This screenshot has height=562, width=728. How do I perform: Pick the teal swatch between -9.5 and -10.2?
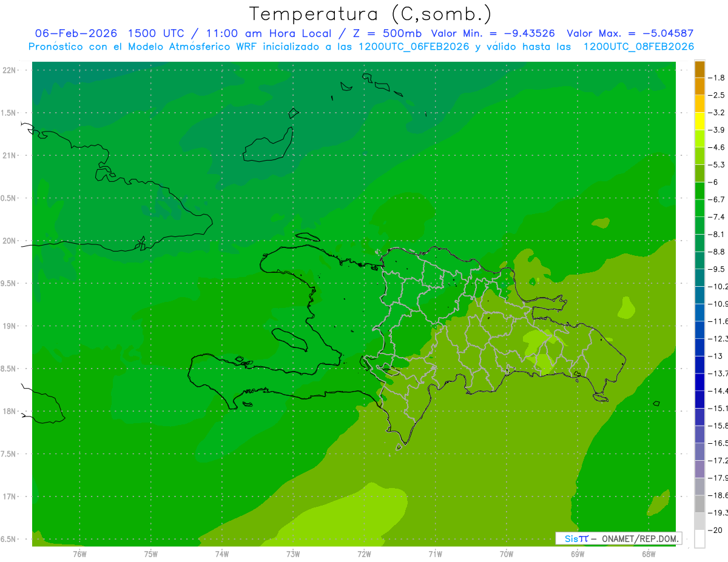click(x=699, y=277)
